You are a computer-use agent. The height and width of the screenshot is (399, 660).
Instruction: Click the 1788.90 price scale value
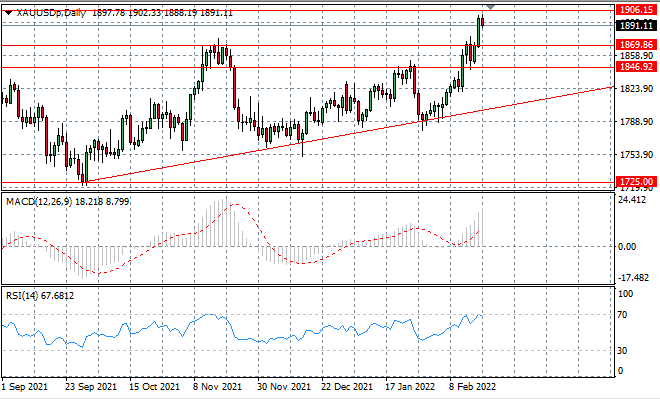point(636,122)
